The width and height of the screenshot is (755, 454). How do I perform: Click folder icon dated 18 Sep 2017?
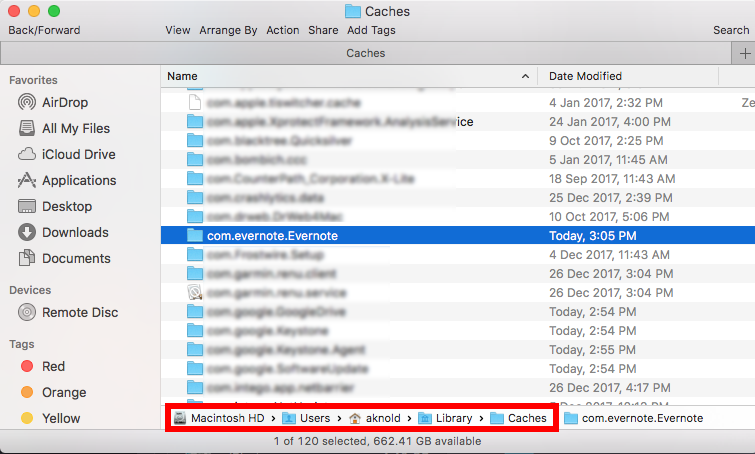[195, 179]
